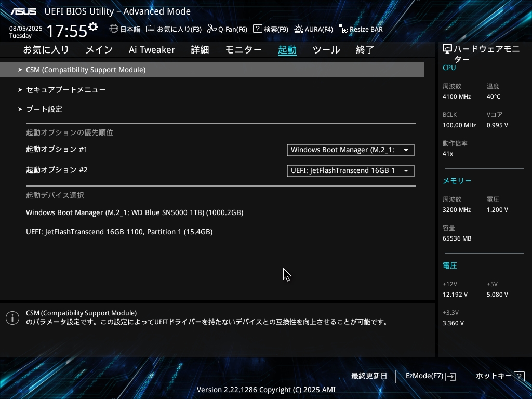
Task: Click the search question-mark icon (F9)
Action: [258, 29]
